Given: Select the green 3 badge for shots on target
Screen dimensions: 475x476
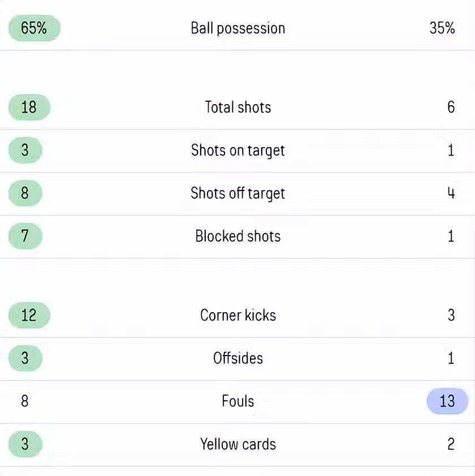Looking at the screenshot, I should pos(25,150).
